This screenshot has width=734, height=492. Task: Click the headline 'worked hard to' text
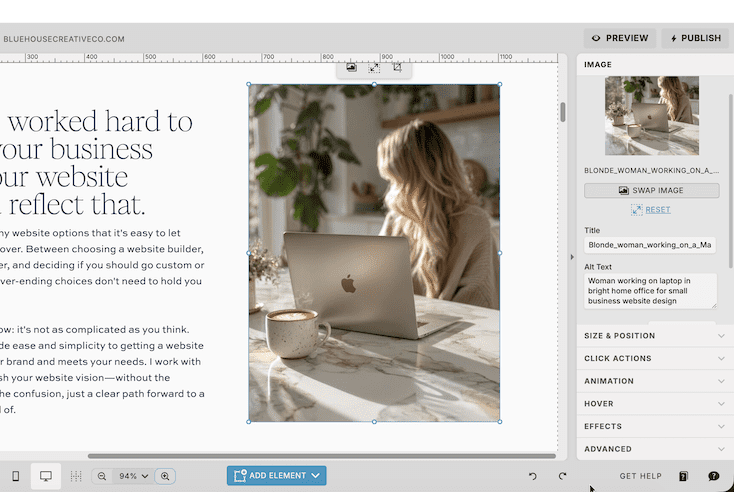click(100, 122)
